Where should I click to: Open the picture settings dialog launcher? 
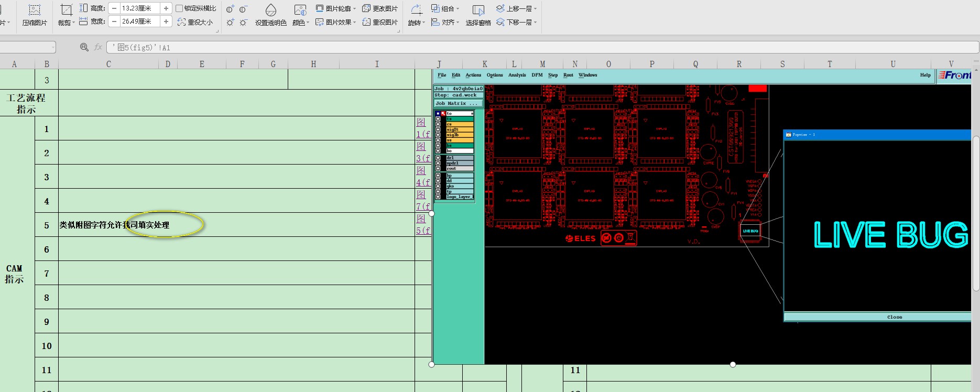pyautogui.click(x=398, y=31)
